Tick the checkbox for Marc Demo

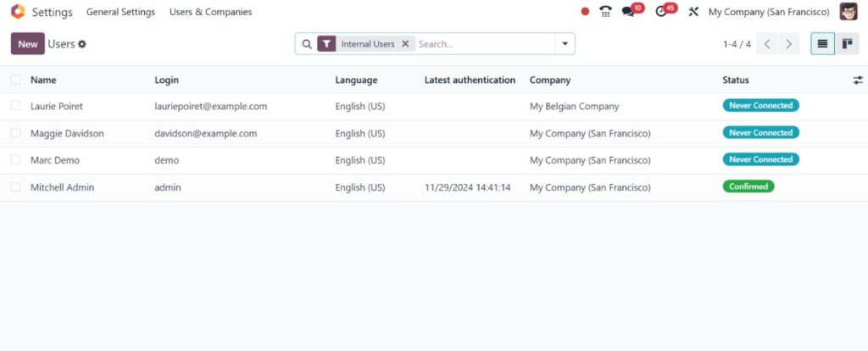[15, 160]
